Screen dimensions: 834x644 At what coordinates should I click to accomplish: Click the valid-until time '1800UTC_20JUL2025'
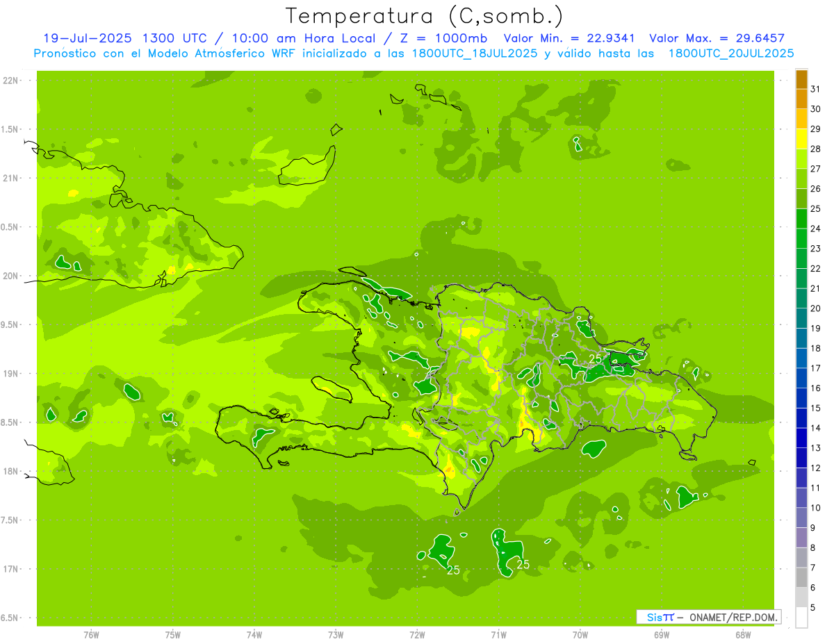(x=731, y=53)
